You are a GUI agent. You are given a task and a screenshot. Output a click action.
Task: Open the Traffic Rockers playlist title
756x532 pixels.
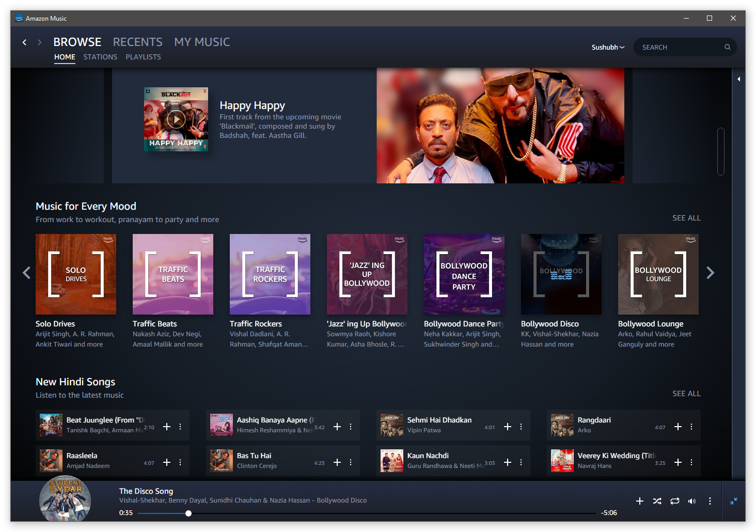(256, 324)
